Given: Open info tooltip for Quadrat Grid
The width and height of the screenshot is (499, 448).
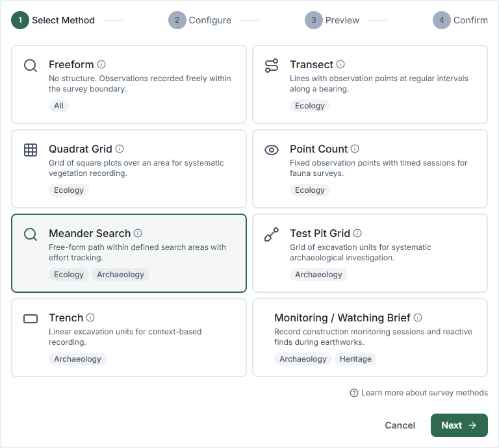Looking at the screenshot, I should (120, 149).
